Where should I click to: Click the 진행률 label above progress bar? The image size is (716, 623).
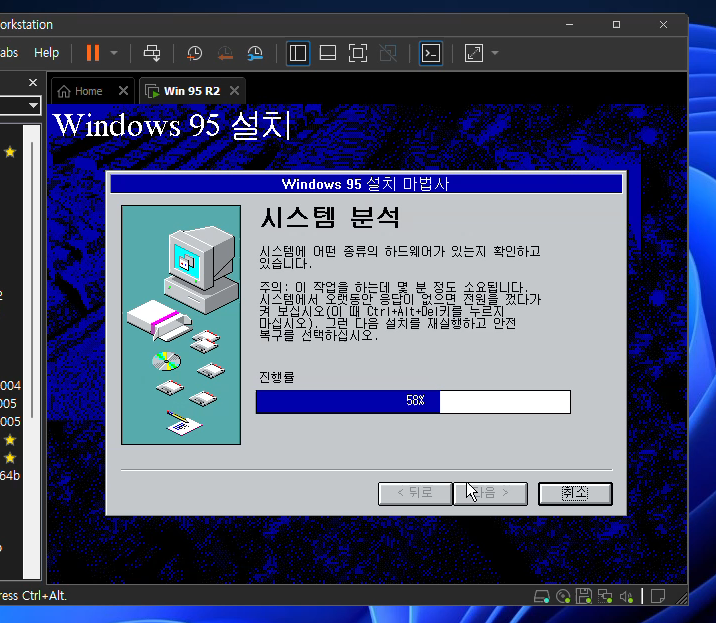tap(277, 377)
